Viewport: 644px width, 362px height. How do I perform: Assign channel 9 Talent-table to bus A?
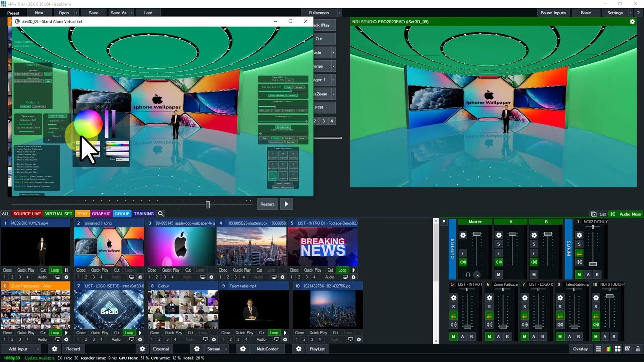(569, 337)
